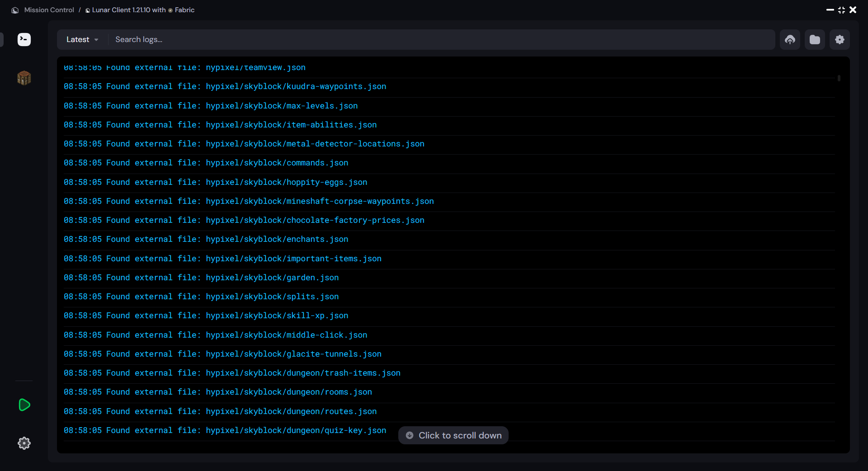The image size is (868, 471).
Task: Minimize the Mission Control window
Action: 830,9
